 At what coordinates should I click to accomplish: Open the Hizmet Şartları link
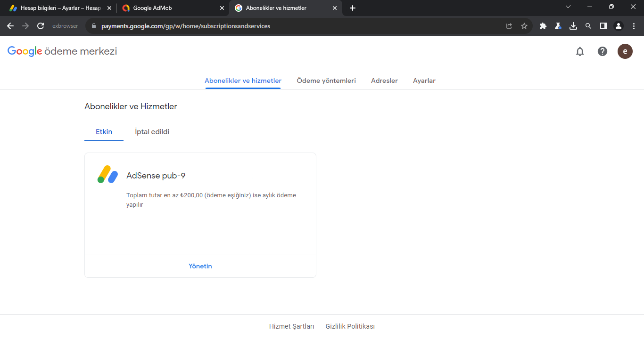pos(291,326)
